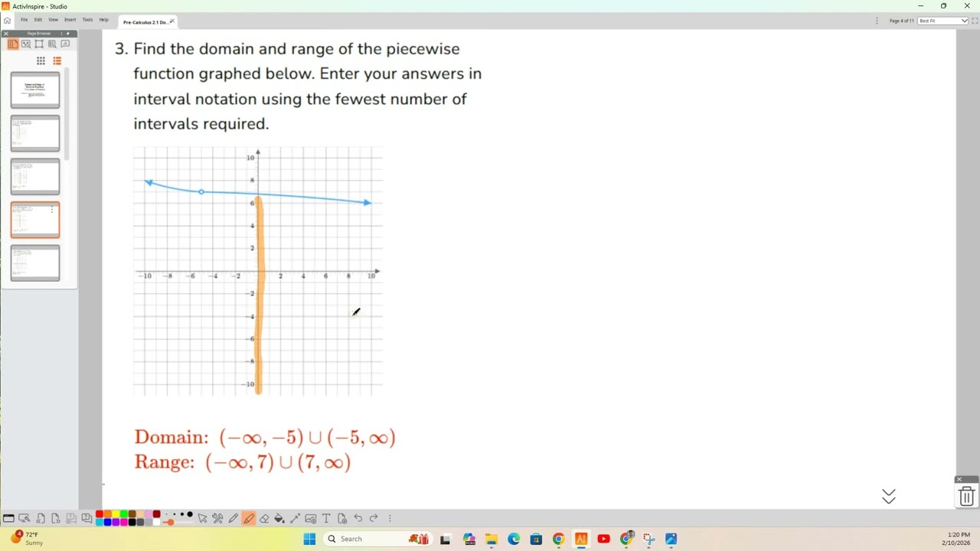Pick the yellow color swatch
980x551 pixels.
(x=116, y=514)
